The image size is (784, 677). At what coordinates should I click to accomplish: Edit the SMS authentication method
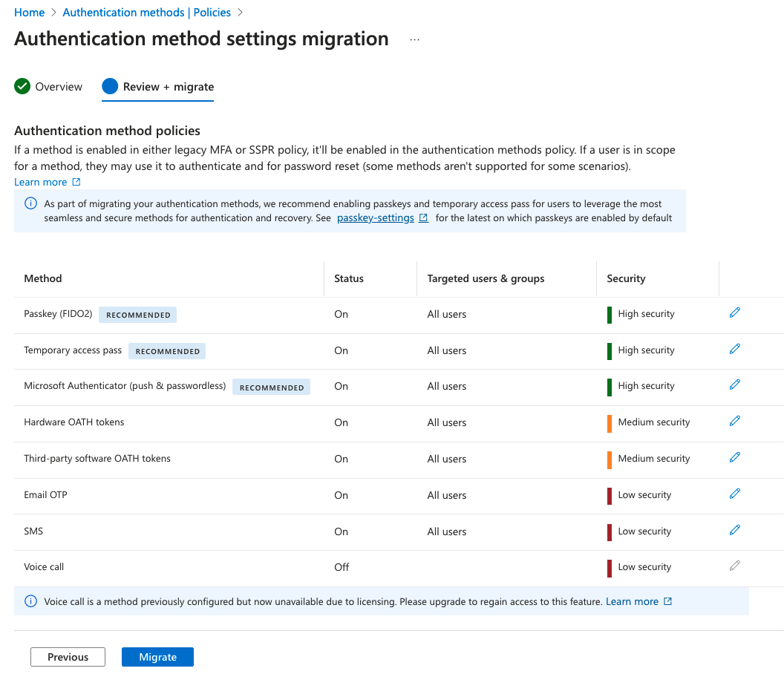(735, 531)
